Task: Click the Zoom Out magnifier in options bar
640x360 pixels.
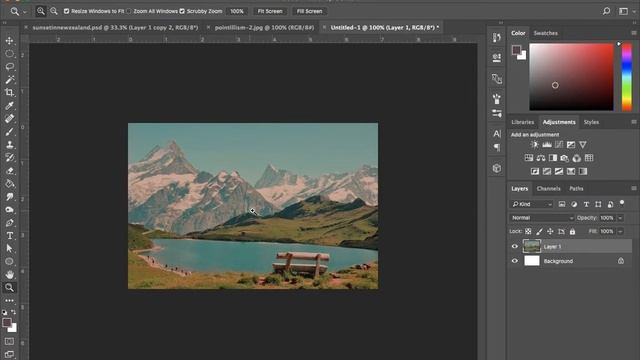Action: point(54,11)
